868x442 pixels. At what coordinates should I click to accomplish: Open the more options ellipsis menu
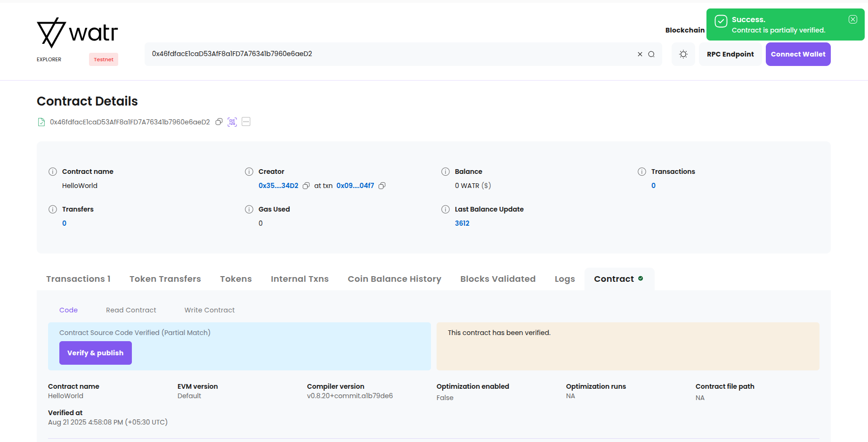246,122
